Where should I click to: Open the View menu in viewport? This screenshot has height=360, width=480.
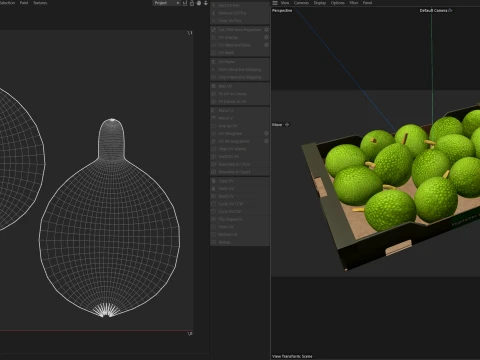285,3
